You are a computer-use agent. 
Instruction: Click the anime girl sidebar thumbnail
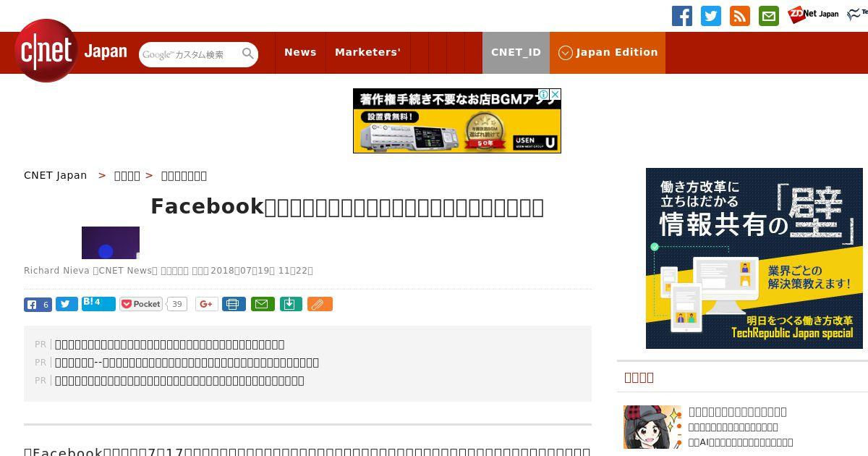point(652,427)
